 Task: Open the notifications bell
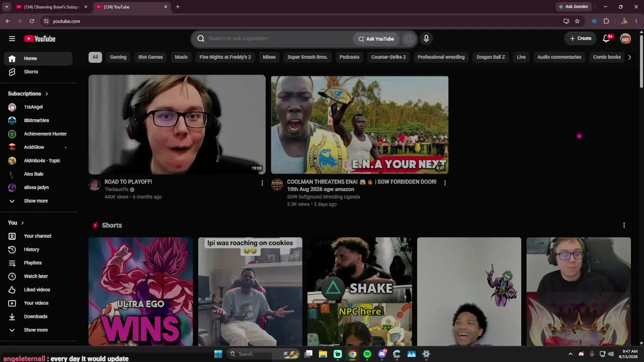tap(606, 39)
